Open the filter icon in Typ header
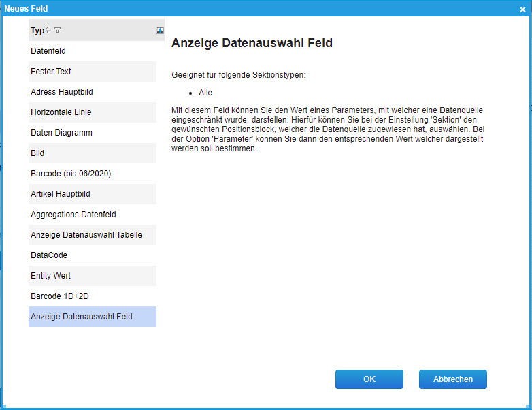Viewport: 532px width, 410px height. 57,30
